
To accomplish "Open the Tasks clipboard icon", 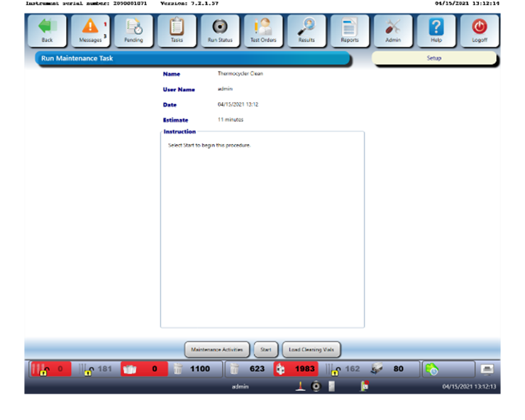I will pyautogui.click(x=177, y=28).
